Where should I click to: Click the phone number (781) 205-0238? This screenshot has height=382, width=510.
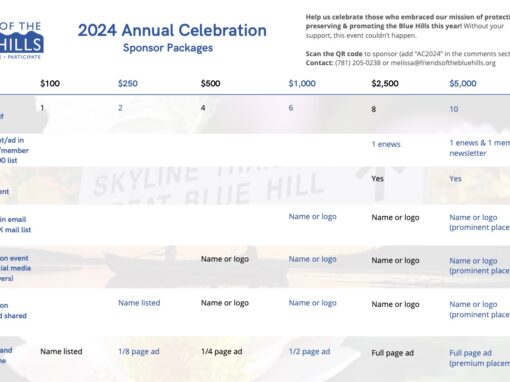[358, 63]
